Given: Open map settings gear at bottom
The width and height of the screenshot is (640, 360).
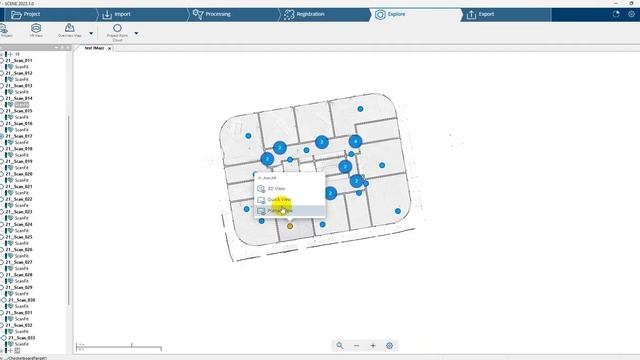Looking at the screenshot, I should click(389, 346).
